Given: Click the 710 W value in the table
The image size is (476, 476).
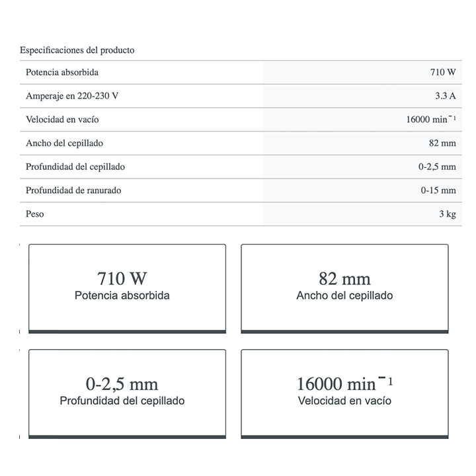Looking at the screenshot, I should pyautogui.click(x=442, y=73).
